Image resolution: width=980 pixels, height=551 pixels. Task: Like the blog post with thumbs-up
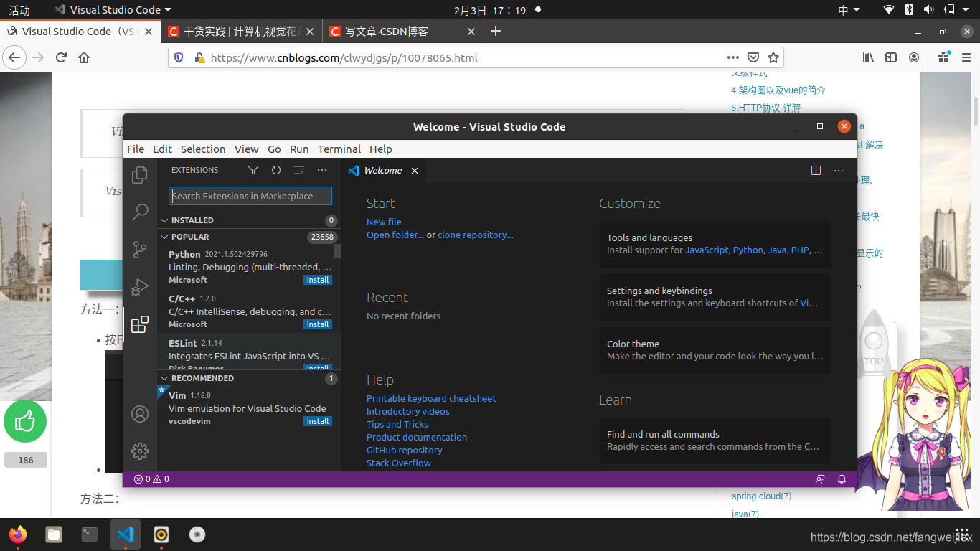pos(25,421)
